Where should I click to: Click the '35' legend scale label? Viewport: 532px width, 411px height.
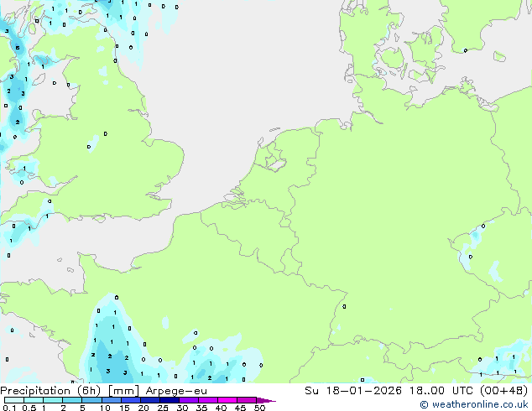pyautogui.click(x=201, y=408)
